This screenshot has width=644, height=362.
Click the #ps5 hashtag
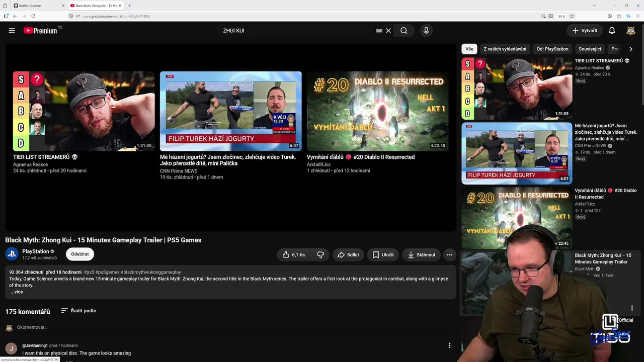click(89, 273)
